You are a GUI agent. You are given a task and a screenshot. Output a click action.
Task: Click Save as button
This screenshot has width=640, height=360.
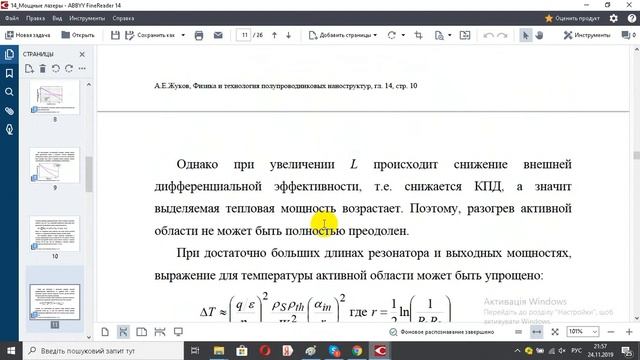(151, 35)
